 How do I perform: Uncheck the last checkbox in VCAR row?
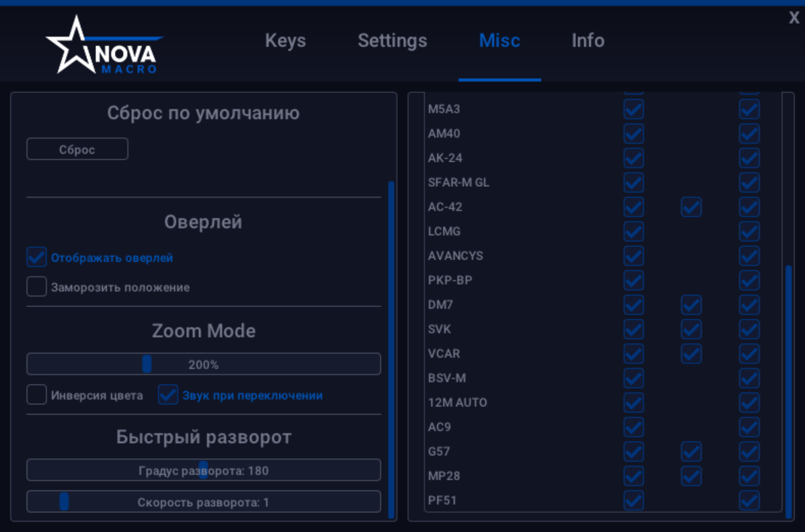point(749,353)
